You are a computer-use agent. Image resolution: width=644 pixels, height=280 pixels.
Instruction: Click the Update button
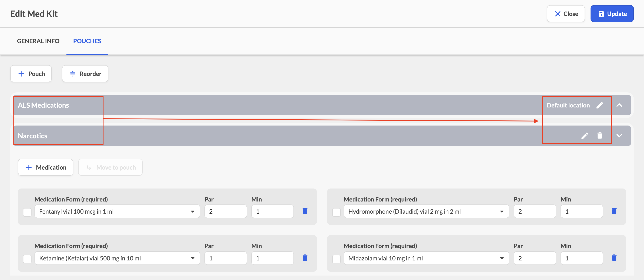[612, 14]
